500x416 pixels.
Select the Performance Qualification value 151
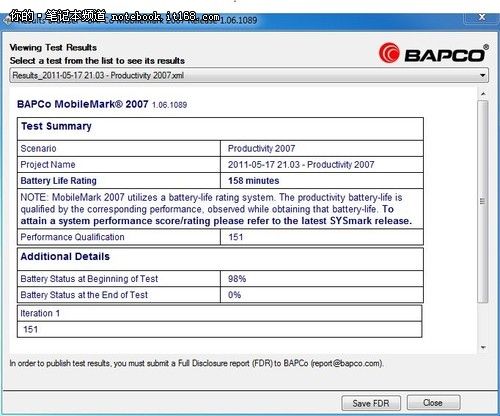[236, 237]
